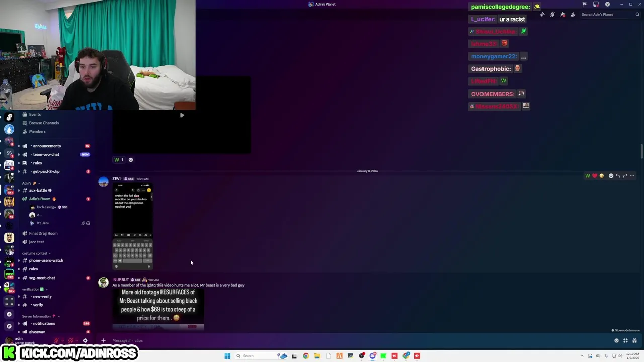The height and width of the screenshot is (362, 644).
Task: Toggle the Member List icon
Action: pos(573,14)
